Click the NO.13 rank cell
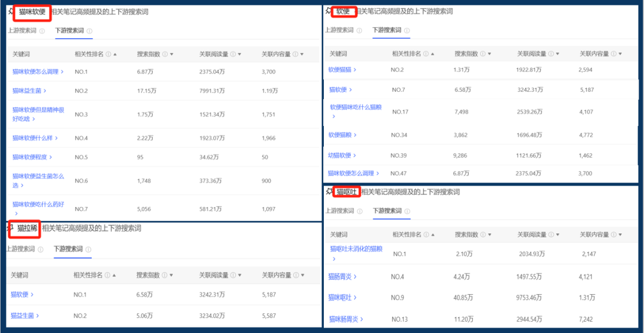The width and height of the screenshot is (644, 333). [x=400, y=319]
